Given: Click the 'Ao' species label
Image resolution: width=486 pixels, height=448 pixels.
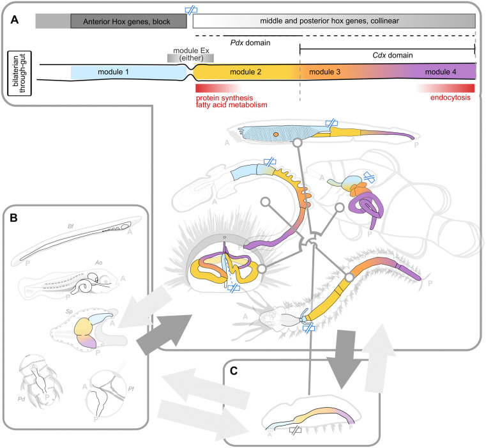Looking at the screenshot, I should point(98,263).
